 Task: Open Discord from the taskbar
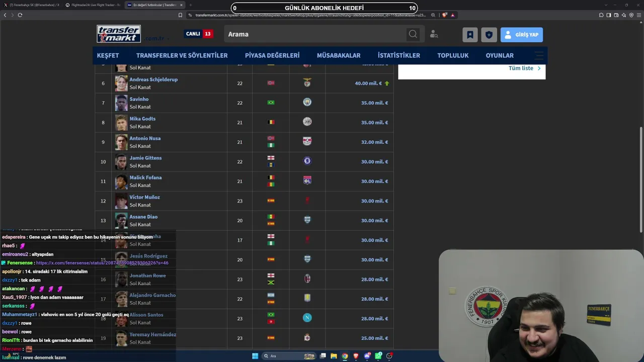pyautogui.click(x=367, y=356)
